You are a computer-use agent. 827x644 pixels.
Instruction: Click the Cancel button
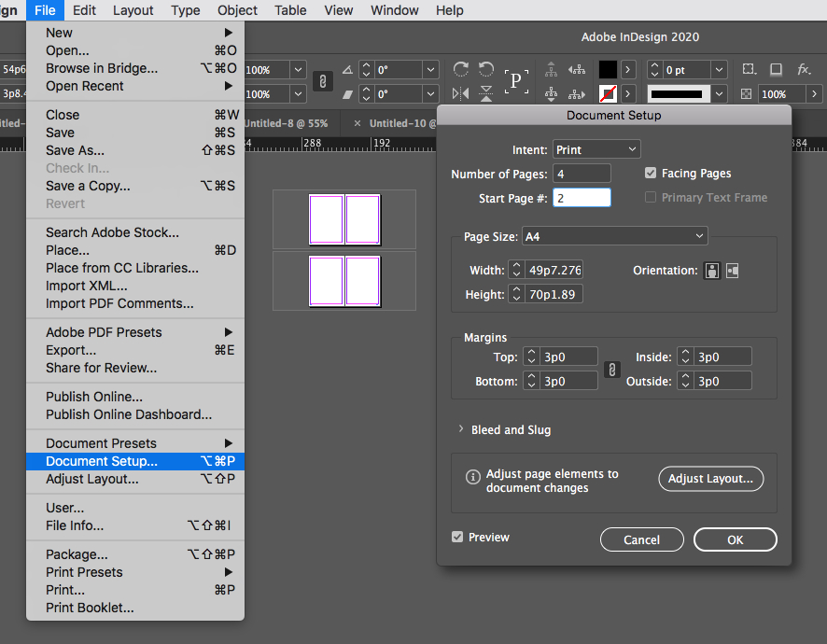coord(641,539)
